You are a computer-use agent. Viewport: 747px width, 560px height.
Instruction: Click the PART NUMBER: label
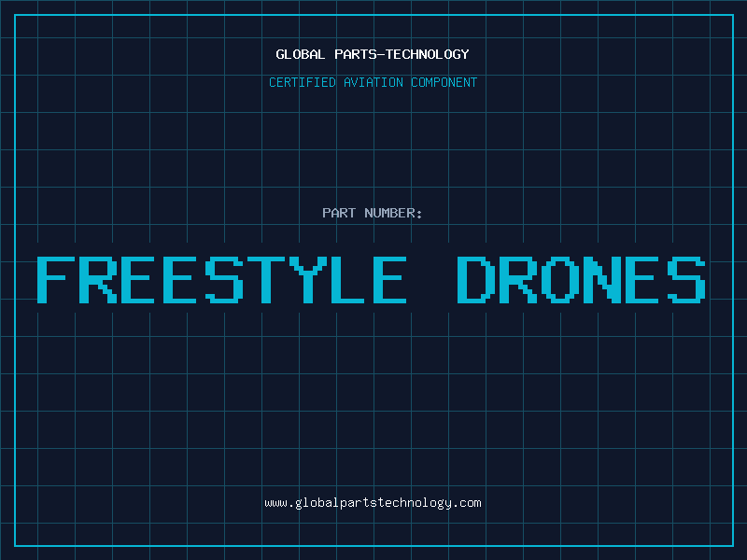tap(373, 213)
